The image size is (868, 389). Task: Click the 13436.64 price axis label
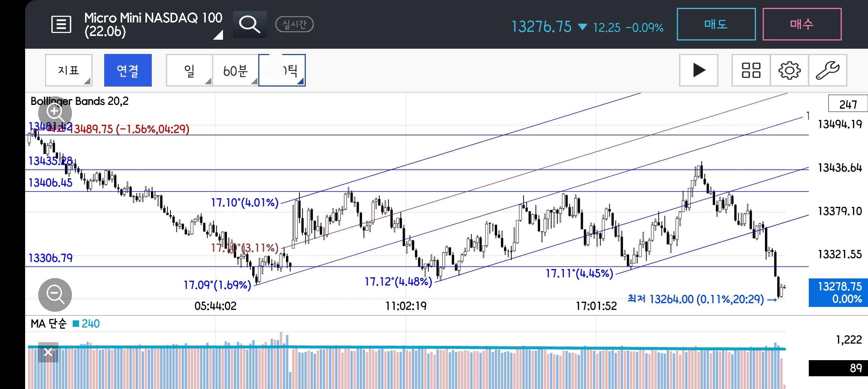click(x=840, y=168)
